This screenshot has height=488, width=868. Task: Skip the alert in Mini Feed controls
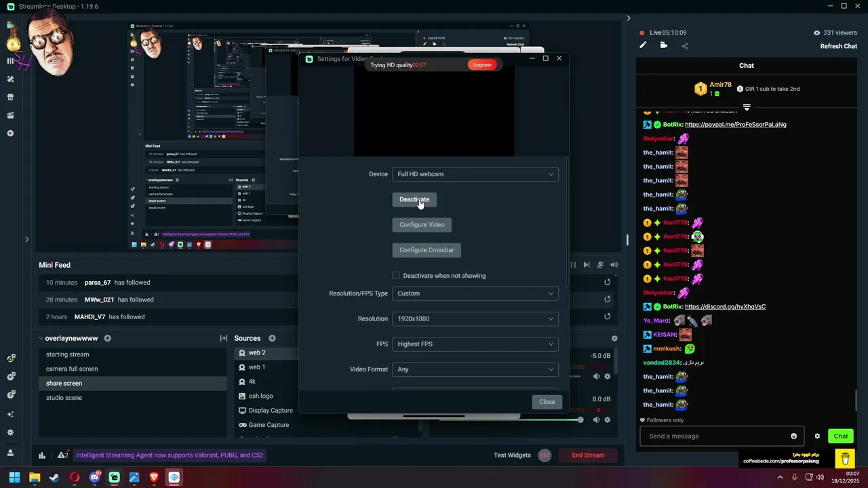click(x=587, y=265)
